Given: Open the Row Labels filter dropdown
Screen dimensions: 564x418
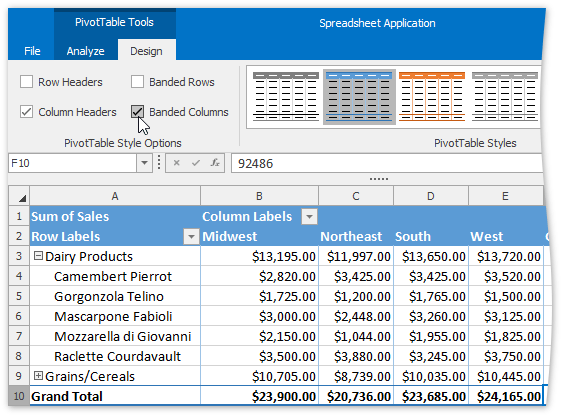Looking at the screenshot, I should click(191, 237).
